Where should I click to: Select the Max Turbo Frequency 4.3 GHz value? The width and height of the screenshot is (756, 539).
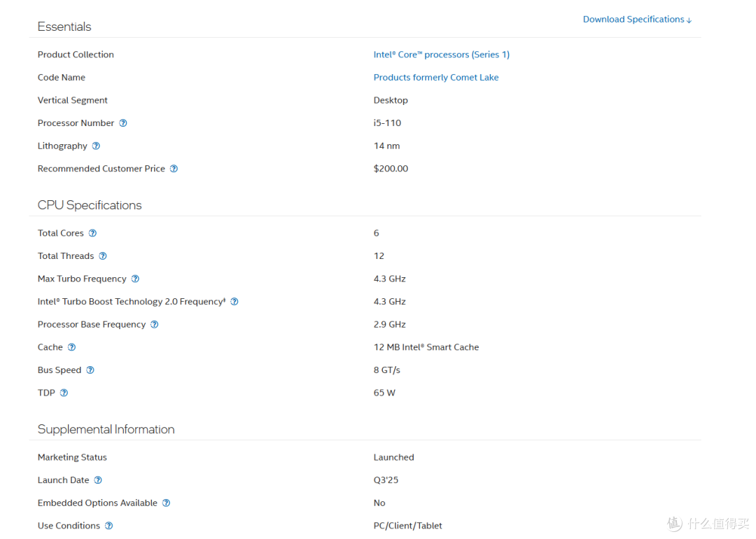tap(390, 279)
